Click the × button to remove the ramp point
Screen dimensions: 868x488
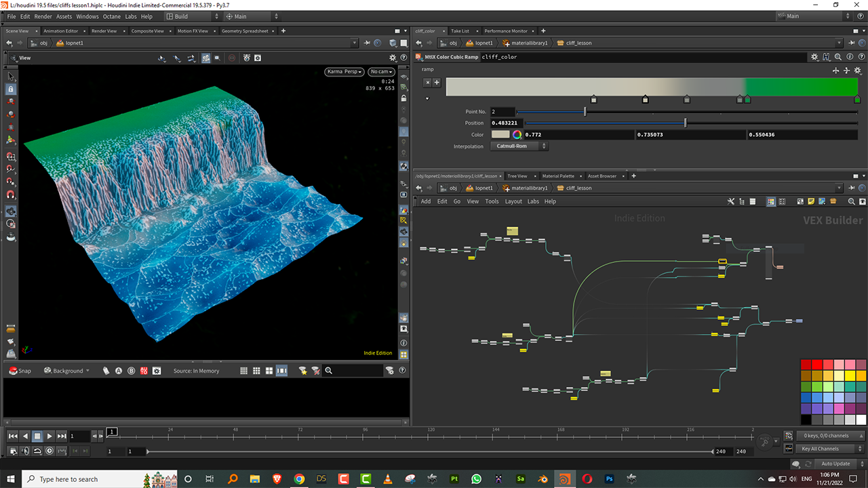point(428,83)
